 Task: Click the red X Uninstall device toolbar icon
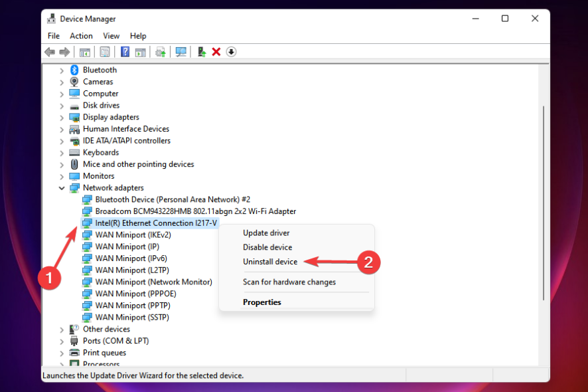(x=215, y=51)
